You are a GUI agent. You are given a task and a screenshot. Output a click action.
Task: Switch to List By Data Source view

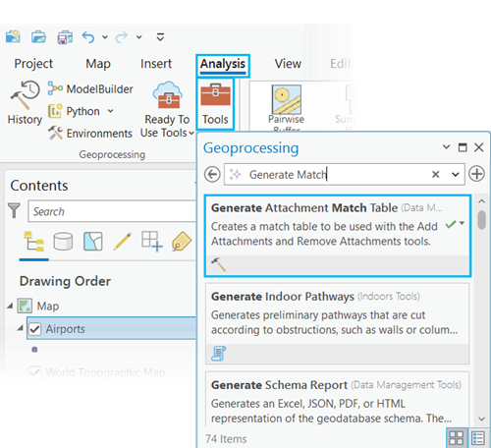point(63,242)
